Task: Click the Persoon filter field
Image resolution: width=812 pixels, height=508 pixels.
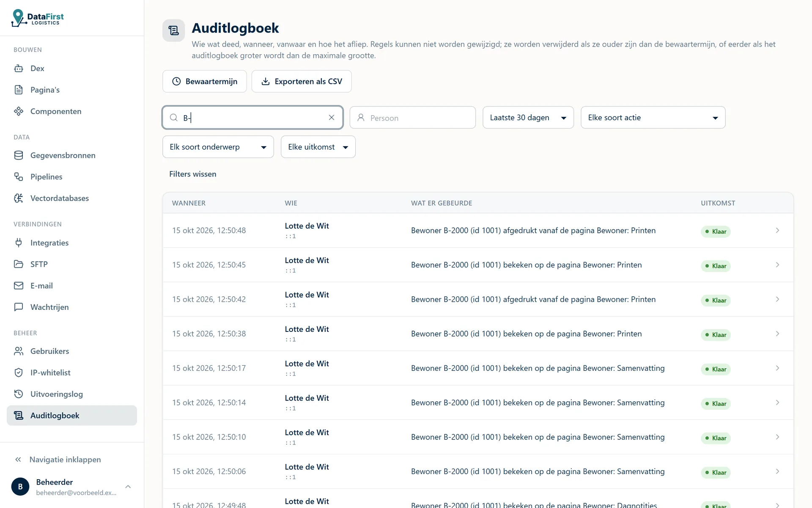Action: click(x=413, y=118)
